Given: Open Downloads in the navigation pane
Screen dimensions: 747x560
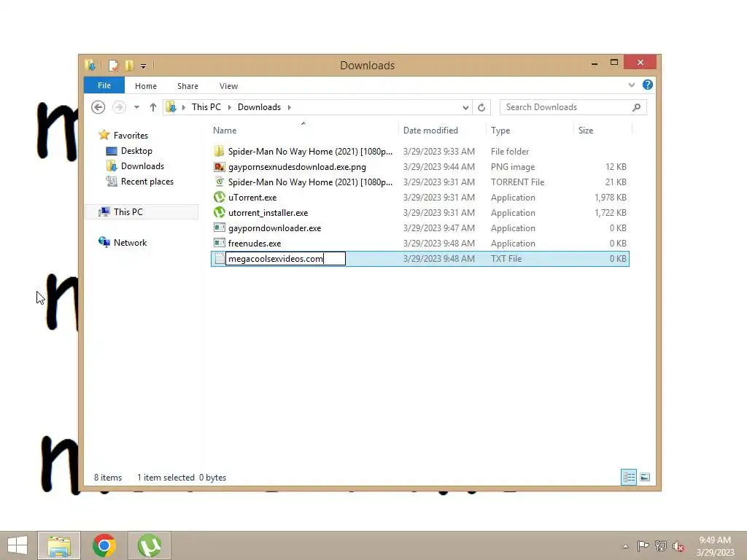Looking at the screenshot, I should pos(142,166).
